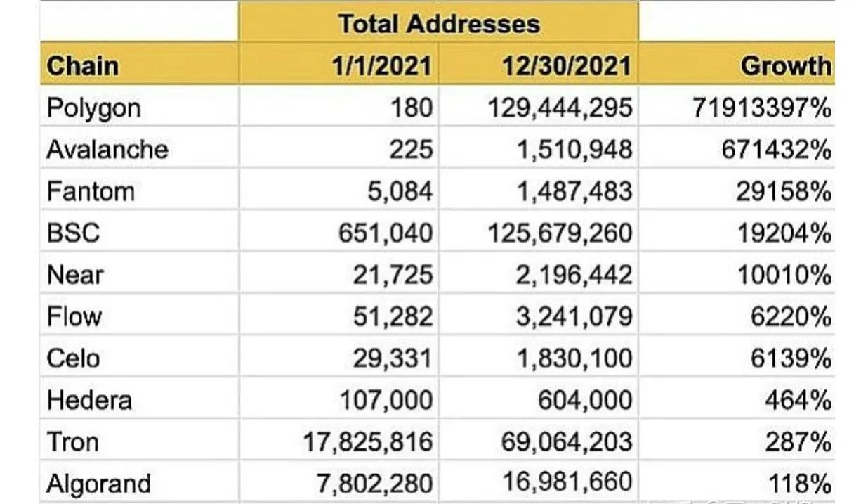This screenshot has width=868, height=504.
Task: Click the Avalanche chain cell
Action: pyautogui.click(x=107, y=150)
